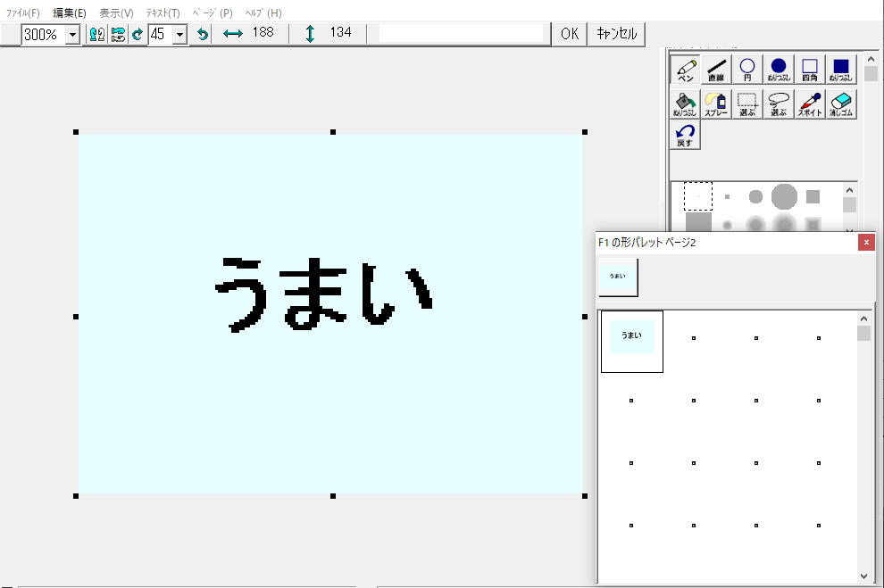Select the 円 (circle outline) tool

click(x=747, y=70)
